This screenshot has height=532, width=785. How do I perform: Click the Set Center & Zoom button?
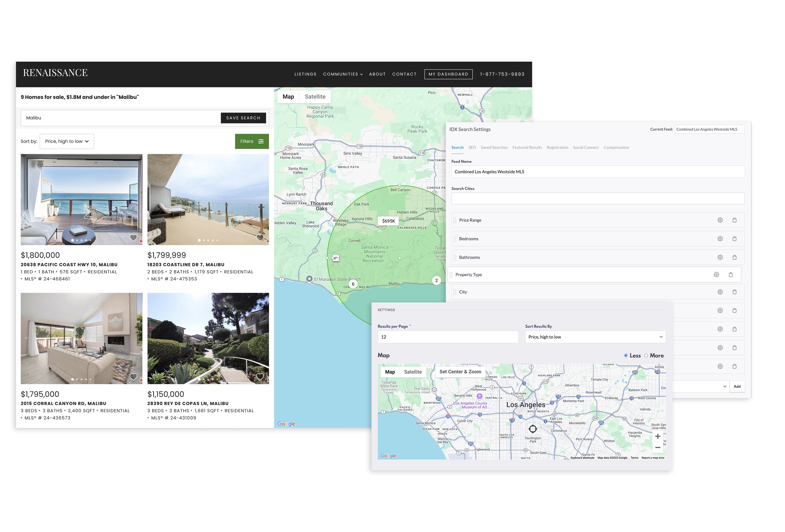click(x=460, y=372)
